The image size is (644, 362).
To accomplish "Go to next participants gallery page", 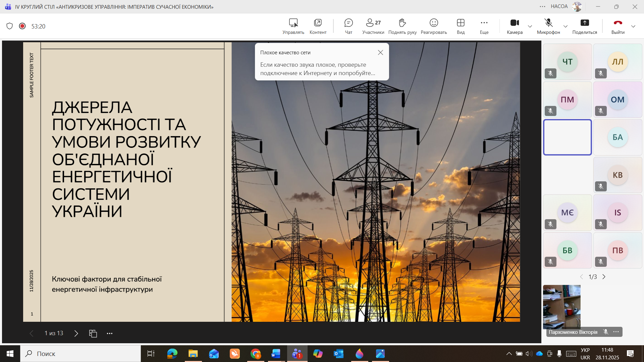I will click(x=604, y=277).
